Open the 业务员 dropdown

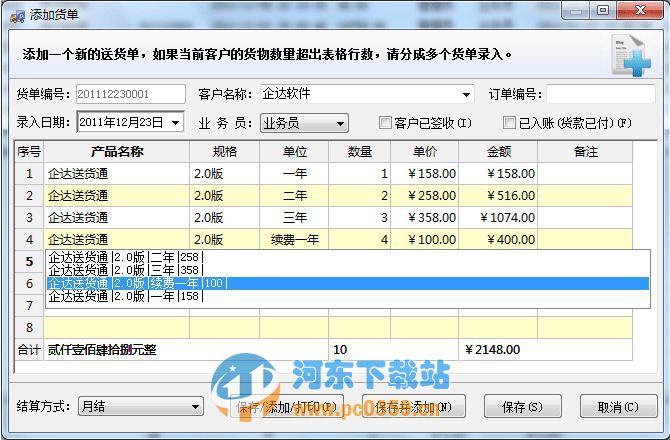304,123
